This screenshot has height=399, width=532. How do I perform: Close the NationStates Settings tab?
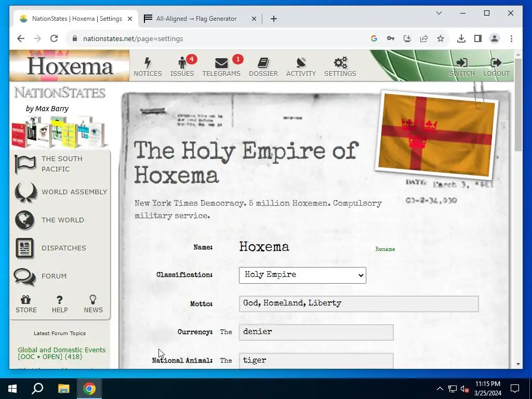[x=129, y=19]
